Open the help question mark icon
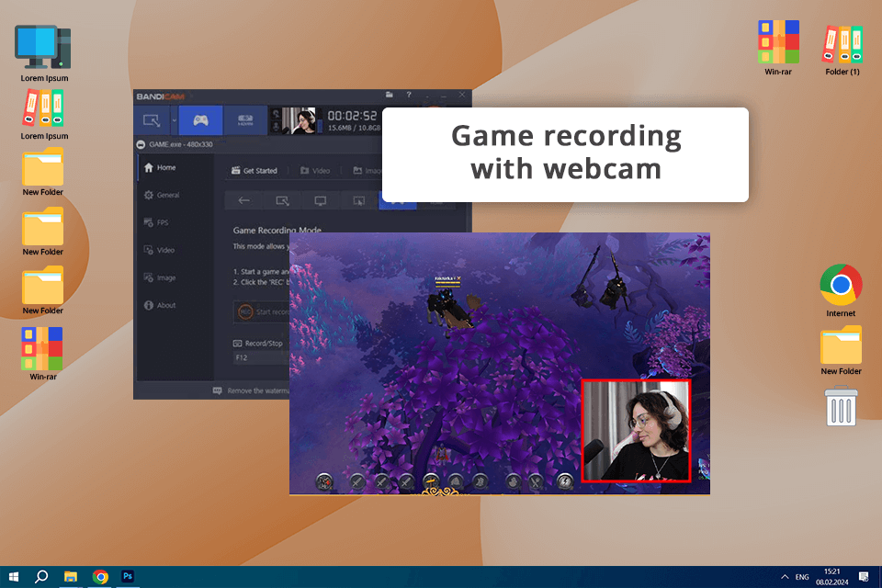 tap(409, 95)
